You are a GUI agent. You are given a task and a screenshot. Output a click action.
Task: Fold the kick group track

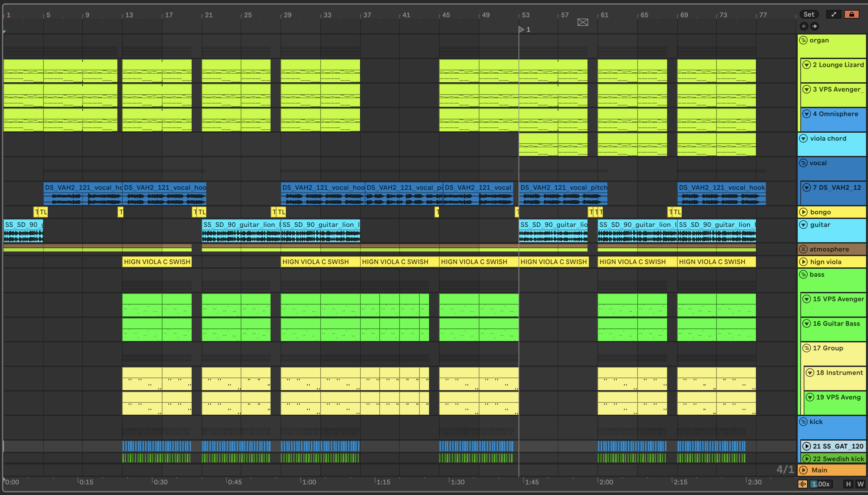(803, 422)
